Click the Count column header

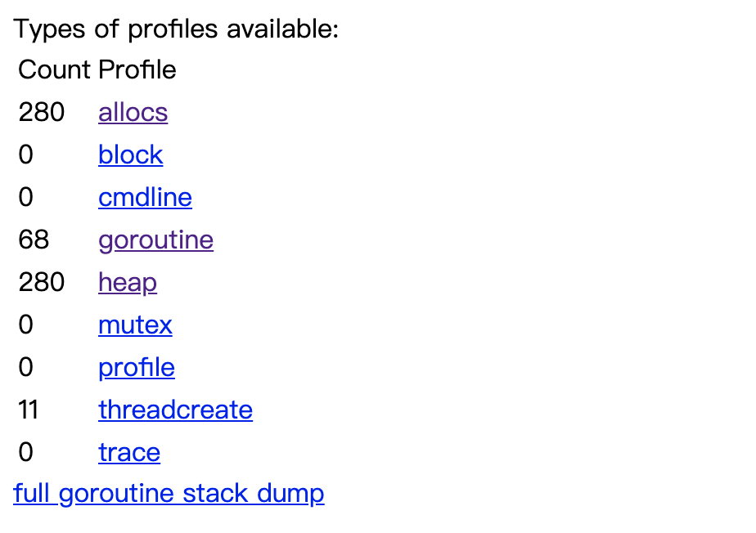point(55,69)
